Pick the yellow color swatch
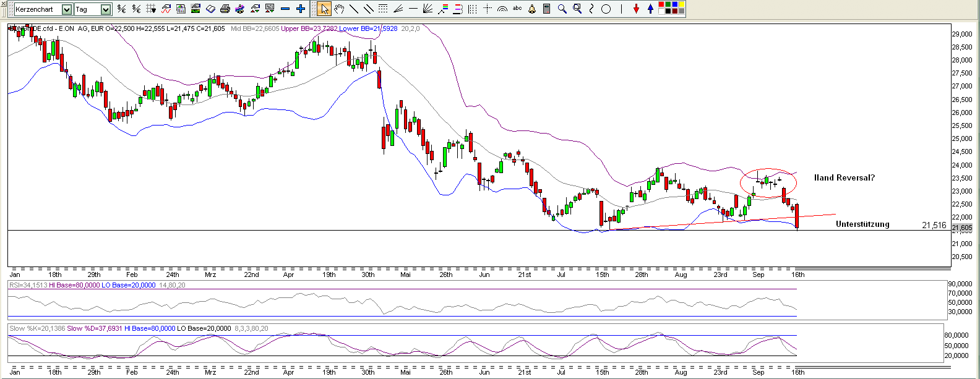Screen dimensions: 980x379 [682, 4]
